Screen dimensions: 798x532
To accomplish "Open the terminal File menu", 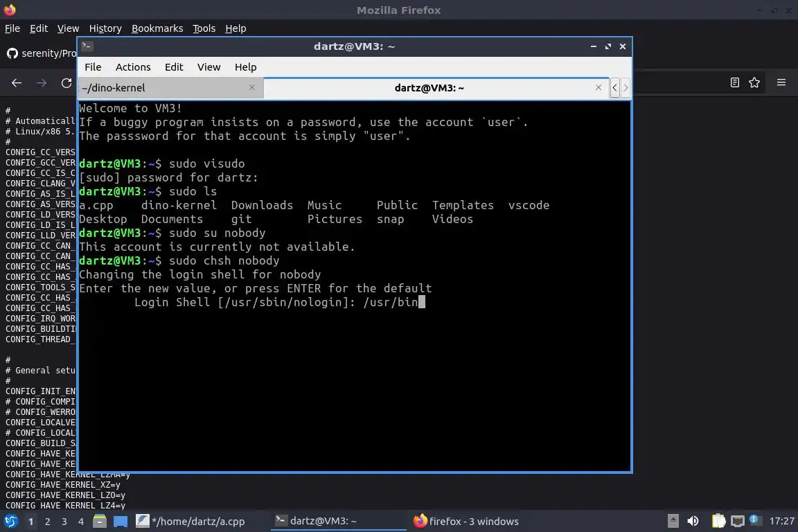I will click(93, 67).
